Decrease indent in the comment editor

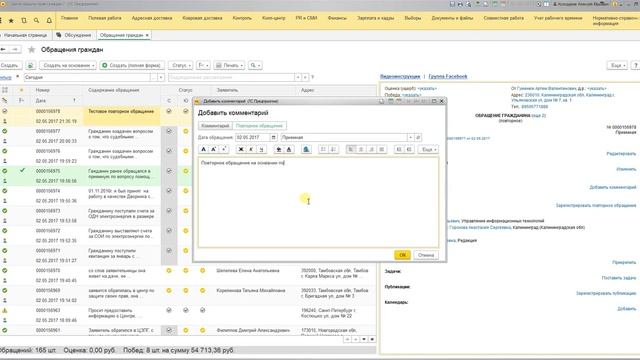pos(409,149)
